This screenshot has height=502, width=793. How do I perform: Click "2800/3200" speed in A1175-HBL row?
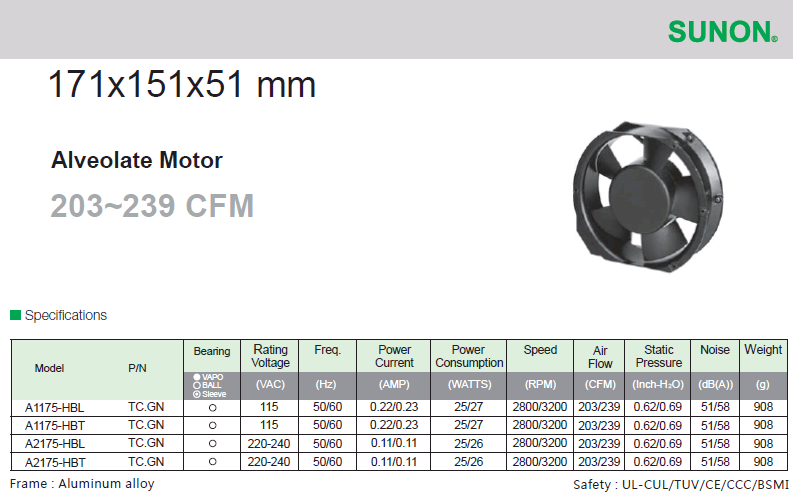point(540,407)
